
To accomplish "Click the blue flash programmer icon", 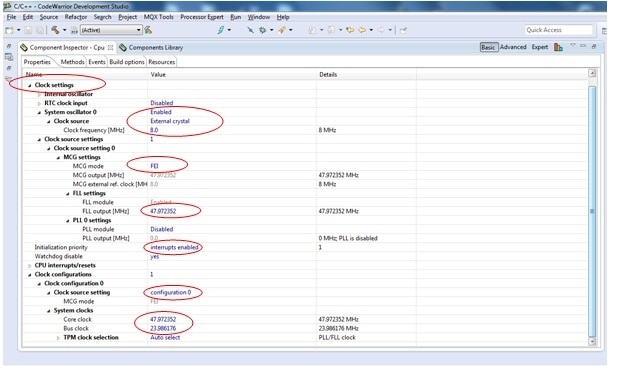I will click(221, 30).
